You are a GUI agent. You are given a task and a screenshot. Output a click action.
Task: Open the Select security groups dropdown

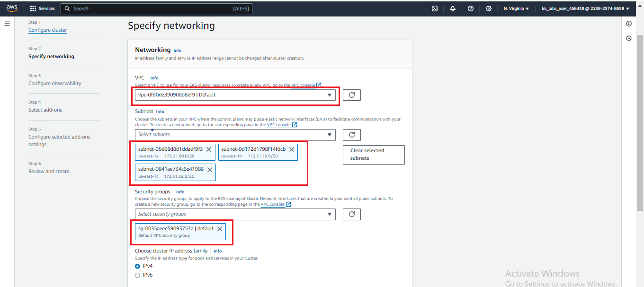235,214
